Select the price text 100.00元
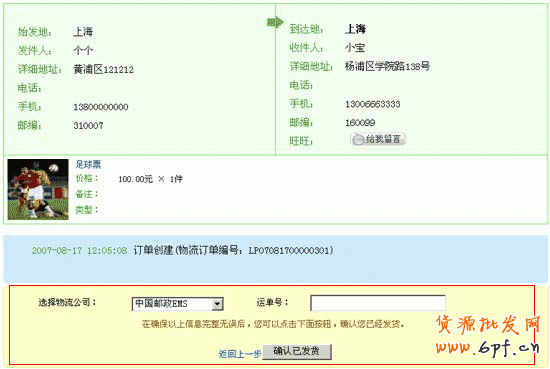 pos(135,179)
